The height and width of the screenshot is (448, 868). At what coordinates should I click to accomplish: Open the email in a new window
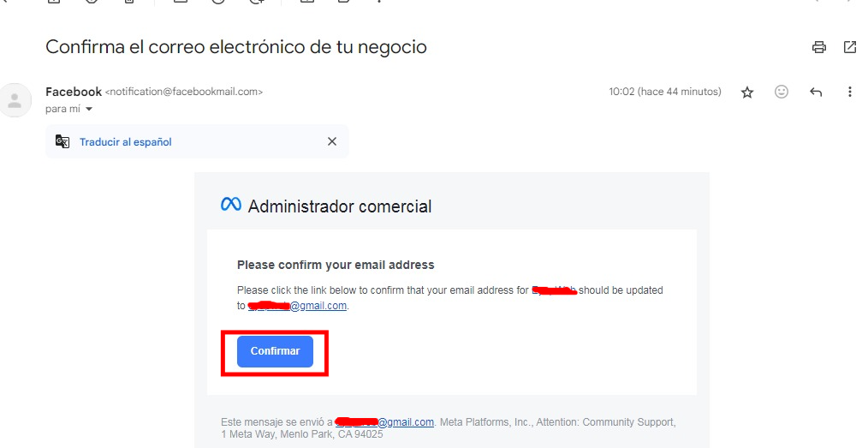click(x=850, y=47)
